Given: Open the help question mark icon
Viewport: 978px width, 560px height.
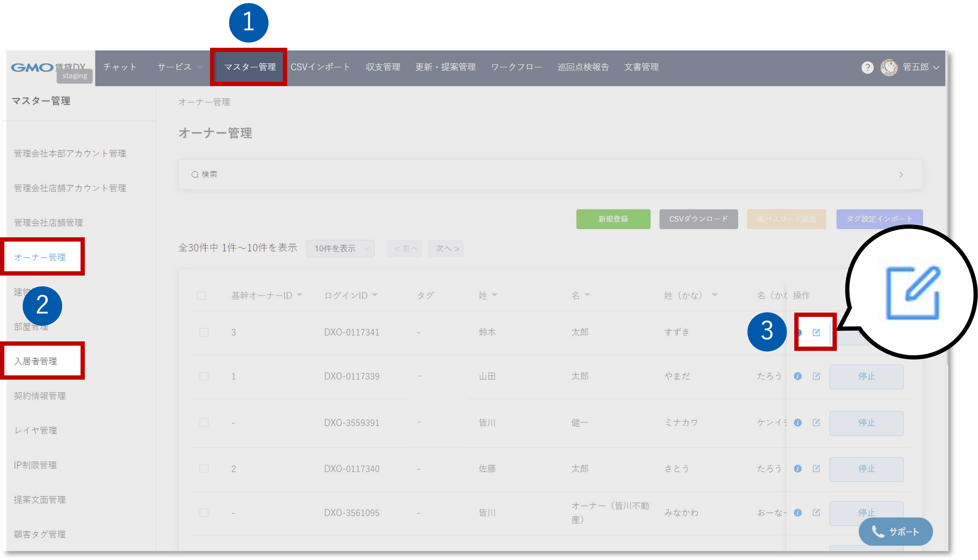Looking at the screenshot, I should [868, 67].
